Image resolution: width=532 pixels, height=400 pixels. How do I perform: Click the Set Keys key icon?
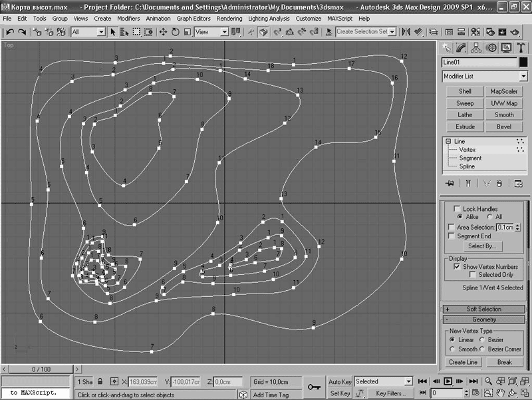click(314, 387)
